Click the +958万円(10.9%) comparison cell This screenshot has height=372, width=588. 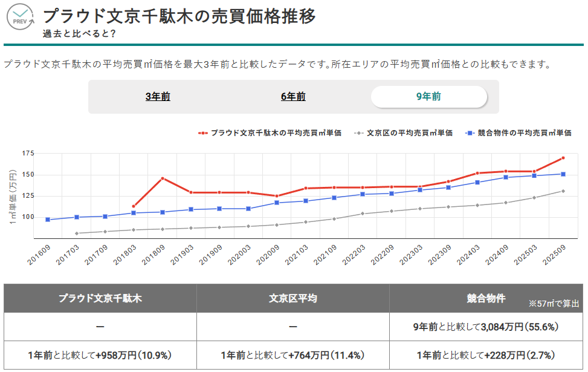click(x=100, y=356)
